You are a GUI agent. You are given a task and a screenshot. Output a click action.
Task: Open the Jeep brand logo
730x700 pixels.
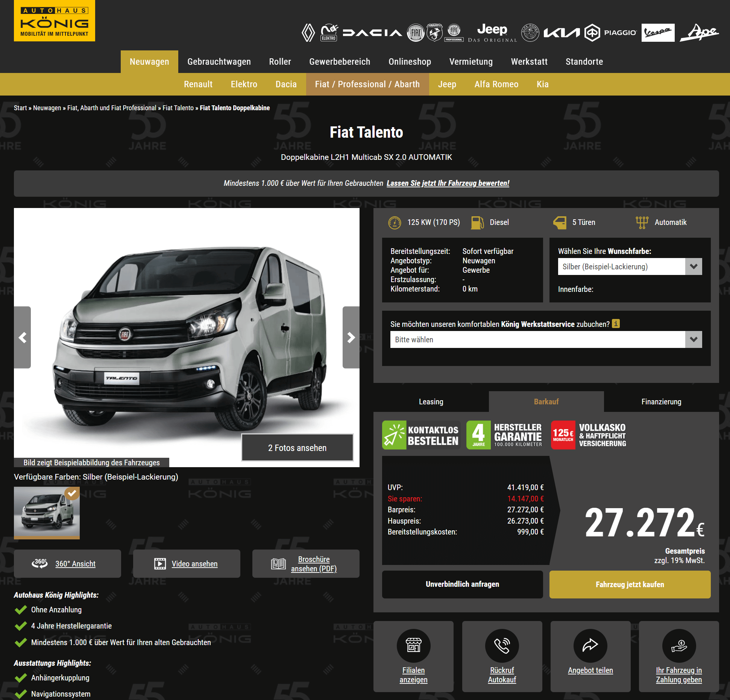(492, 33)
